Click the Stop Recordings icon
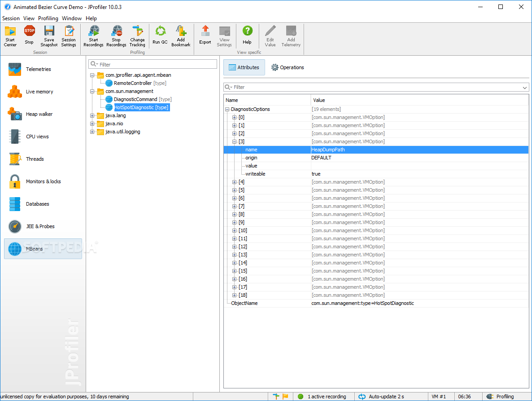 click(117, 31)
